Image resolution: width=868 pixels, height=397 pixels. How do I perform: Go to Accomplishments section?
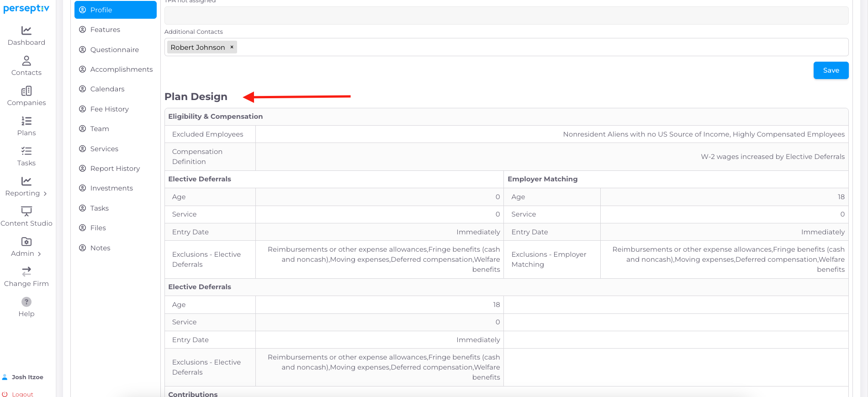click(x=122, y=69)
